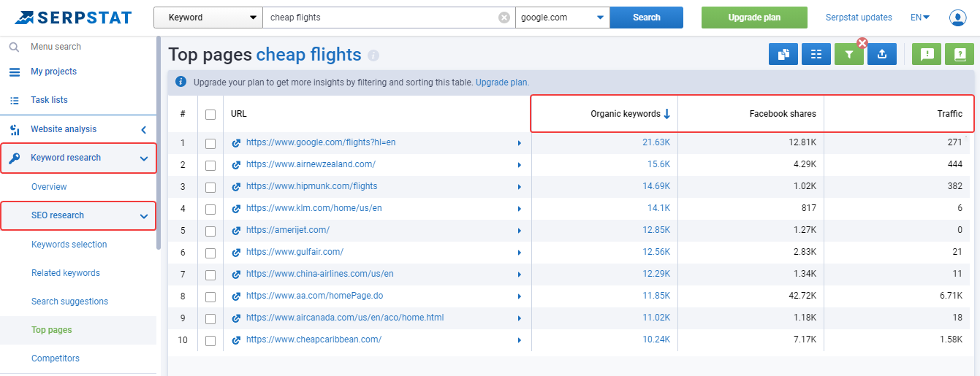Screen dimensions: 980x376
Task: Clear the search field with the X icon
Action: 504,18
